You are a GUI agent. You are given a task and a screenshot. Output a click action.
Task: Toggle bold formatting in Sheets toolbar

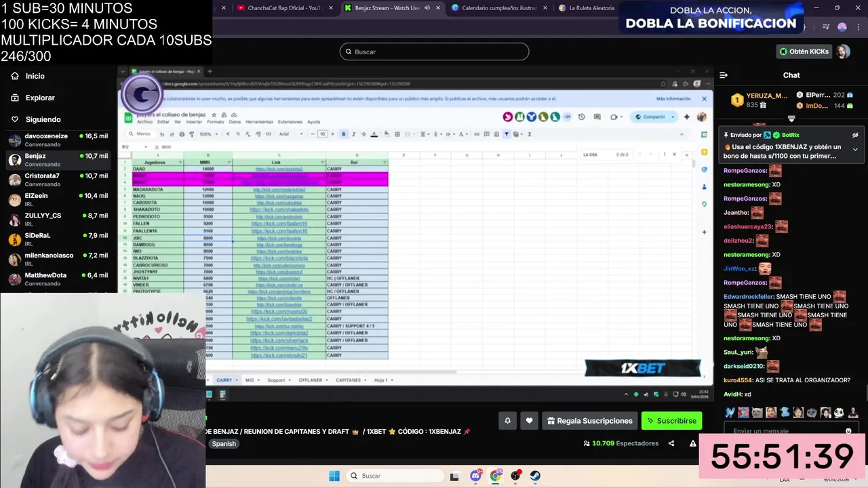pyautogui.click(x=343, y=134)
